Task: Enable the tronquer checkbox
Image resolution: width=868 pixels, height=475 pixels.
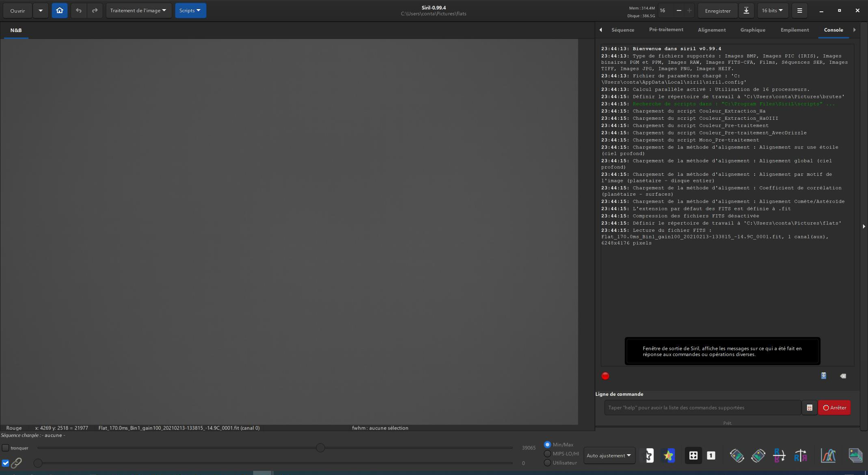Action: point(6,448)
